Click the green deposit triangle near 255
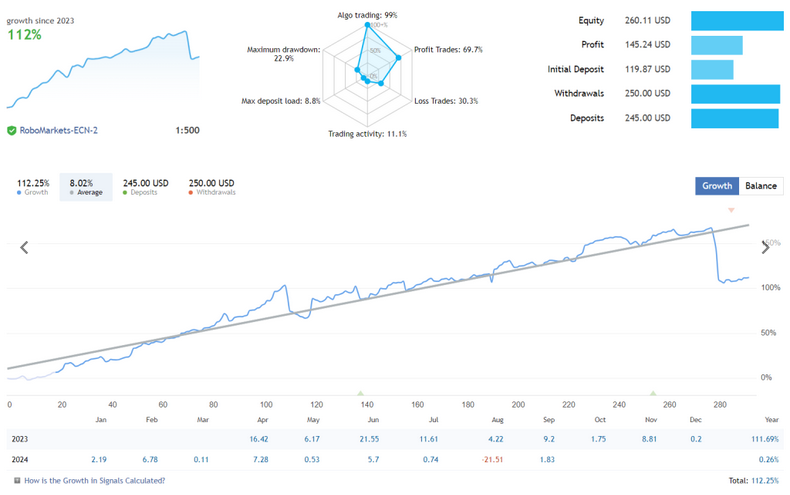Viewport: 790px width, 495px height. click(653, 393)
